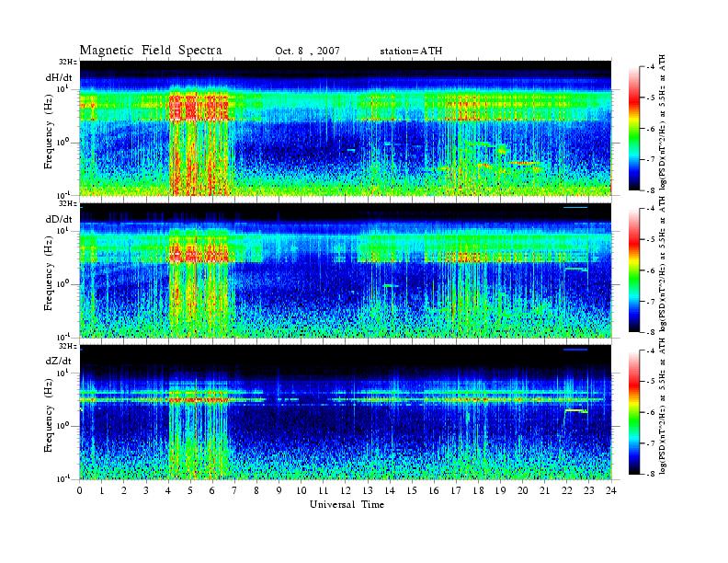Click the Frequency (Hz) label of dZ/dt panel
This screenshot has width=728, height=563.
point(49,413)
